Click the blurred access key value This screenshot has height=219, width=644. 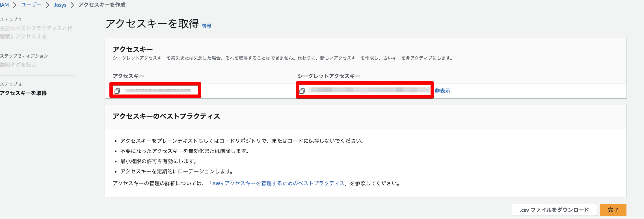tap(157, 91)
